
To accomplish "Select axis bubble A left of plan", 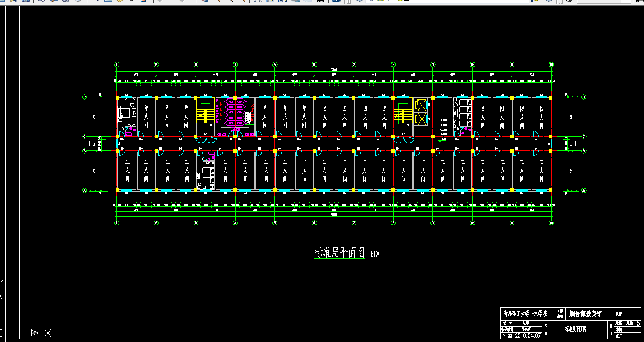I will click(x=85, y=190).
